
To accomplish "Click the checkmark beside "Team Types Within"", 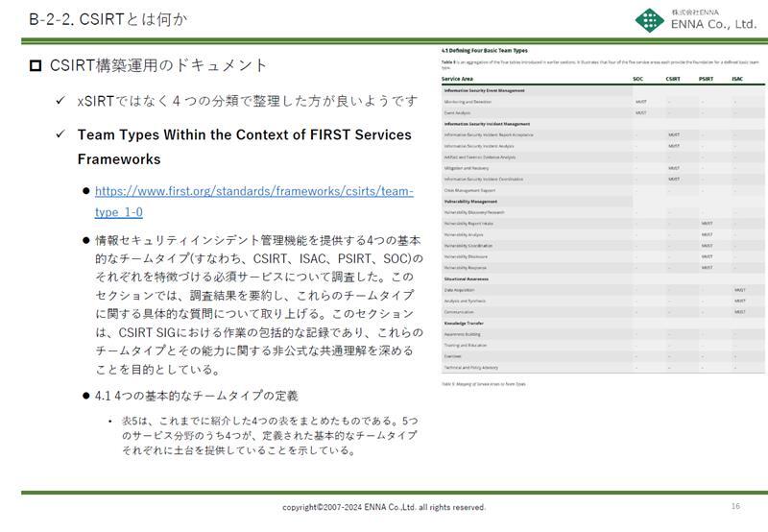I will click(x=60, y=133).
